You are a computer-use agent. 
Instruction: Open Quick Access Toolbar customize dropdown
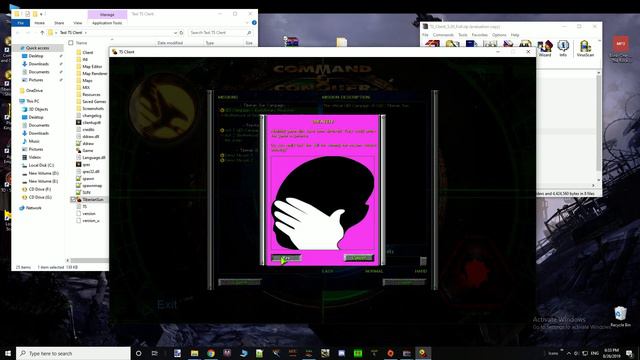click(x=42, y=14)
